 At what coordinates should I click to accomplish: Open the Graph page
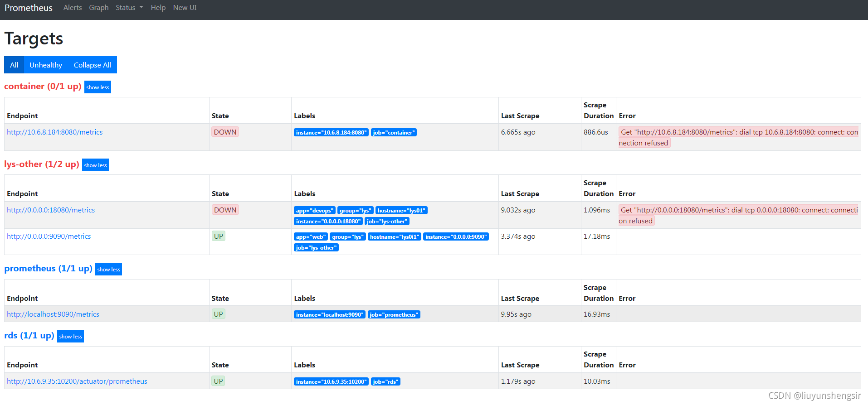click(99, 8)
